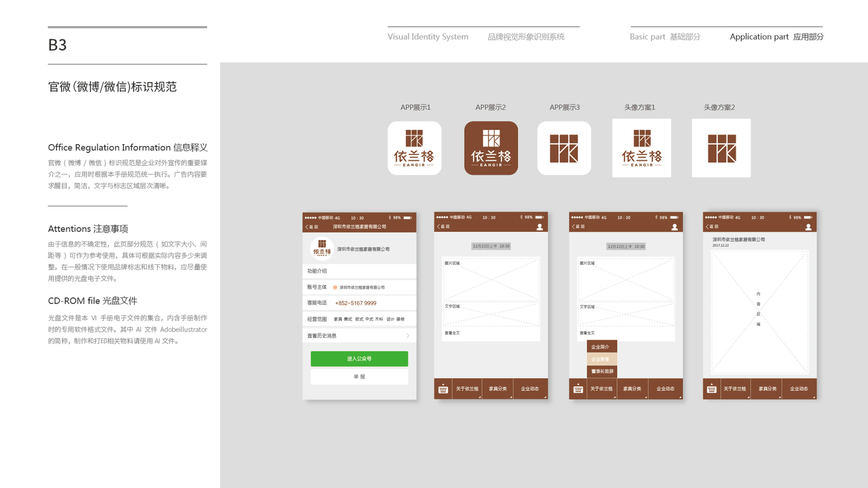Click 查看全文 in second phone mockup
The height and width of the screenshot is (488, 868).
(x=452, y=333)
